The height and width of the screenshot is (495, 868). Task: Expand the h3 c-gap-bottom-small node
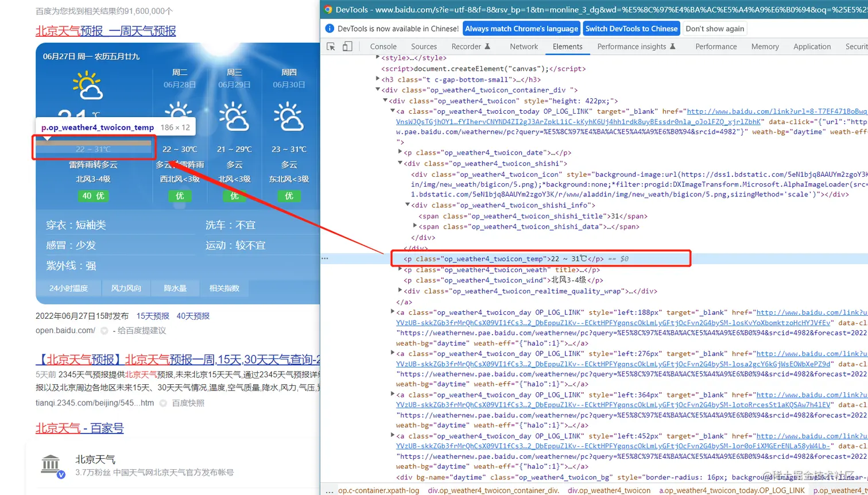[x=378, y=79]
